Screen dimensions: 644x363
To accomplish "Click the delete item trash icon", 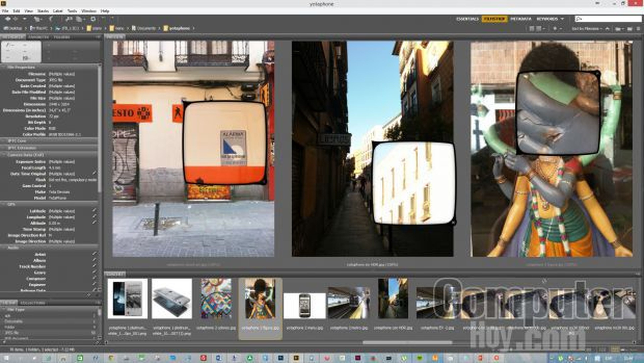I will click(638, 29).
